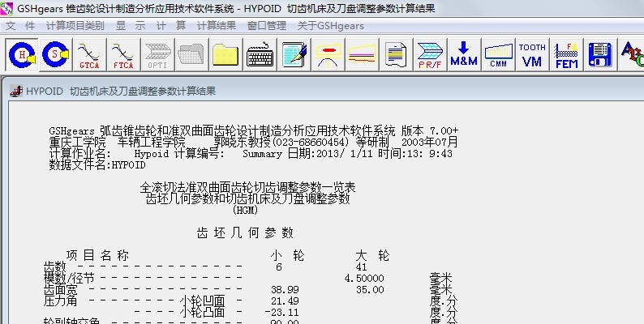This screenshot has width=644, height=324.
Task: Open the 文件 menu
Action: coord(20,26)
